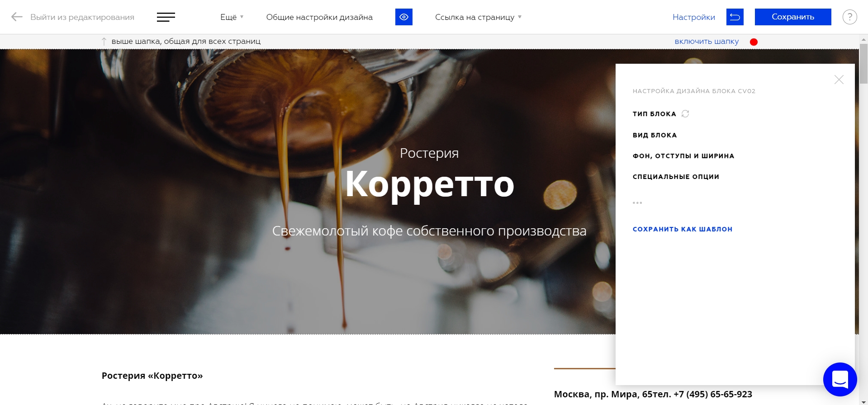Click the back arrow to exit editing
The width and height of the screenshot is (868, 405).
17,17
